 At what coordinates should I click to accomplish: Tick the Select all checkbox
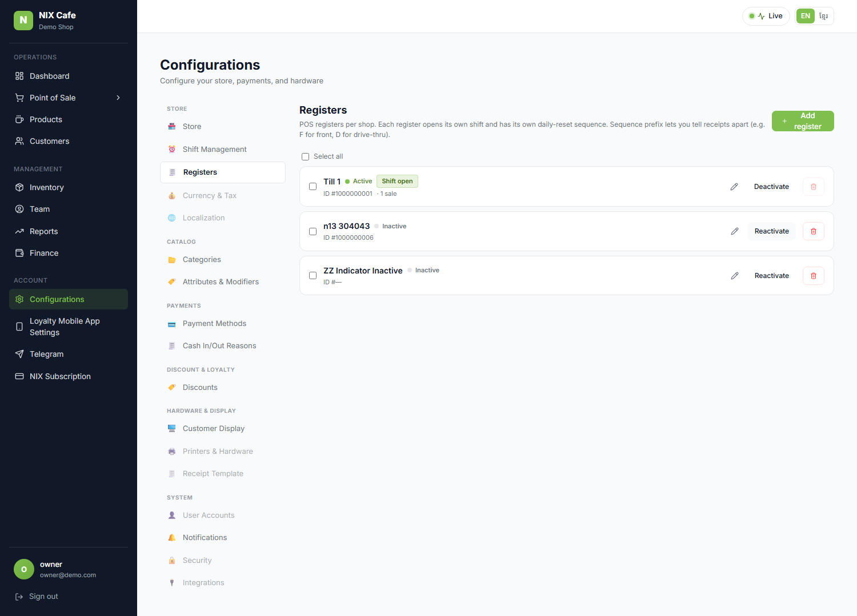[306, 156]
